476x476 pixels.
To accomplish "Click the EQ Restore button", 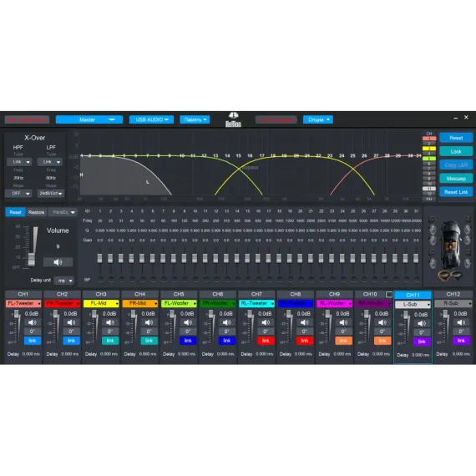I will [37, 212].
